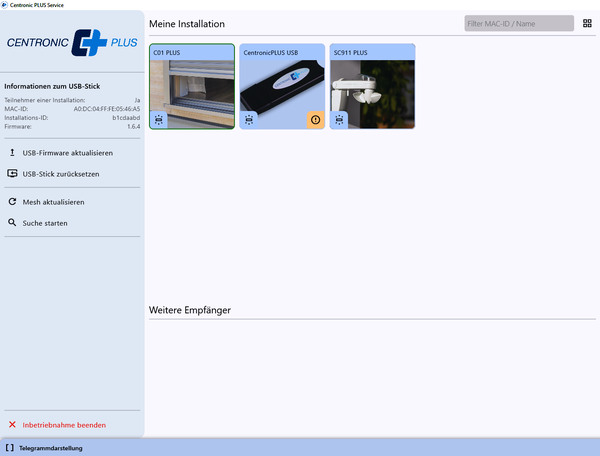This screenshot has width=600, height=456.
Task: Click the Informationen zum USB-Stick heading
Action: (52, 86)
